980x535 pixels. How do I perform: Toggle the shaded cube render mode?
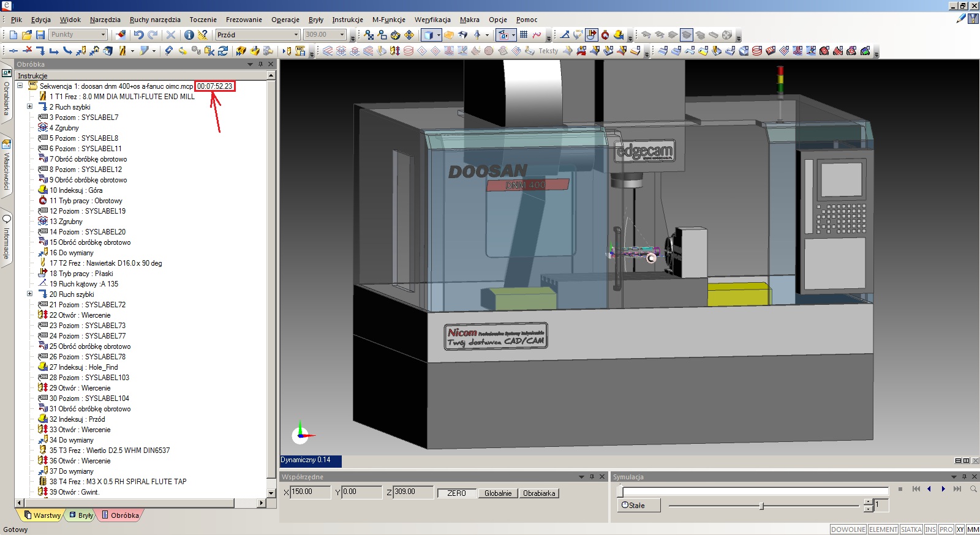coord(429,35)
